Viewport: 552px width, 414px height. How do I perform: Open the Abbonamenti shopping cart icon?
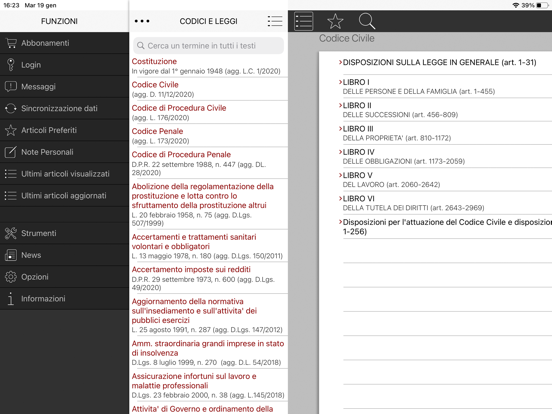pos(11,43)
